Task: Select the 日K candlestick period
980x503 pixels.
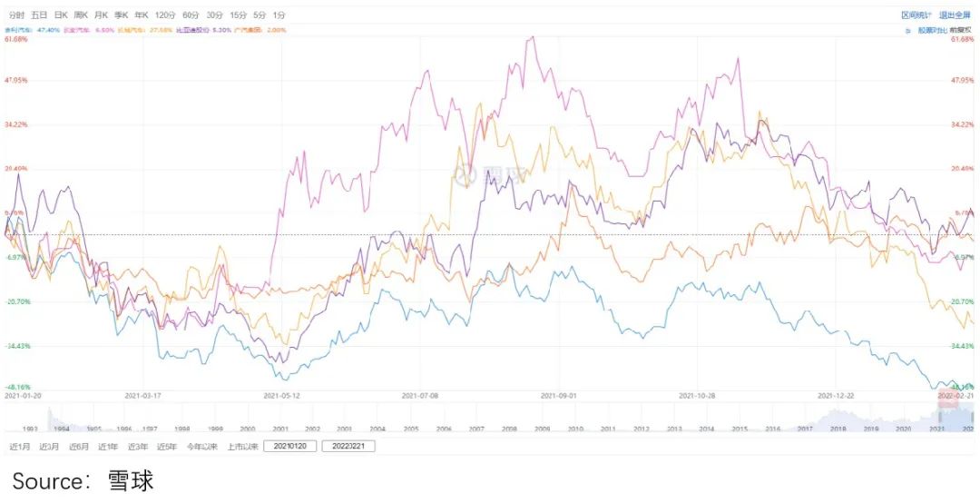Action: pyautogui.click(x=60, y=15)
